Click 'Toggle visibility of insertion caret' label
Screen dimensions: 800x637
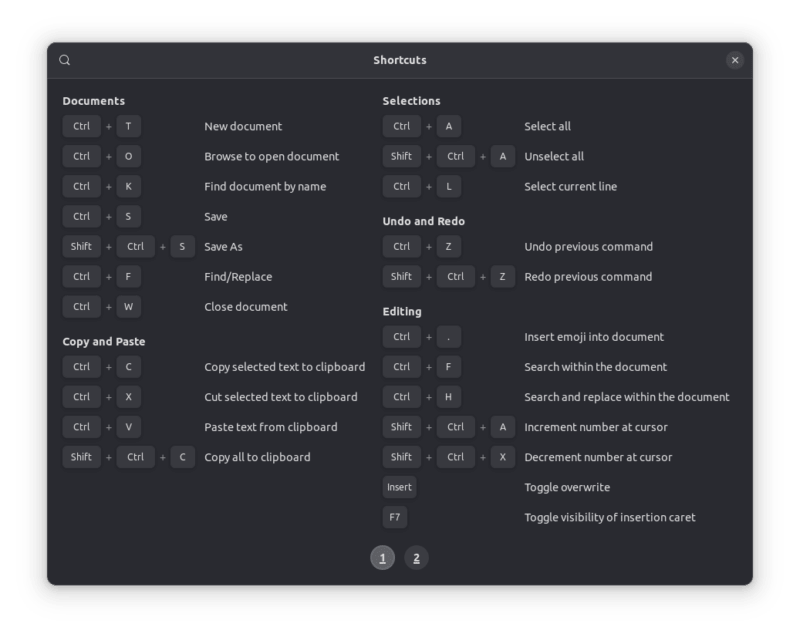coord(609,517)
